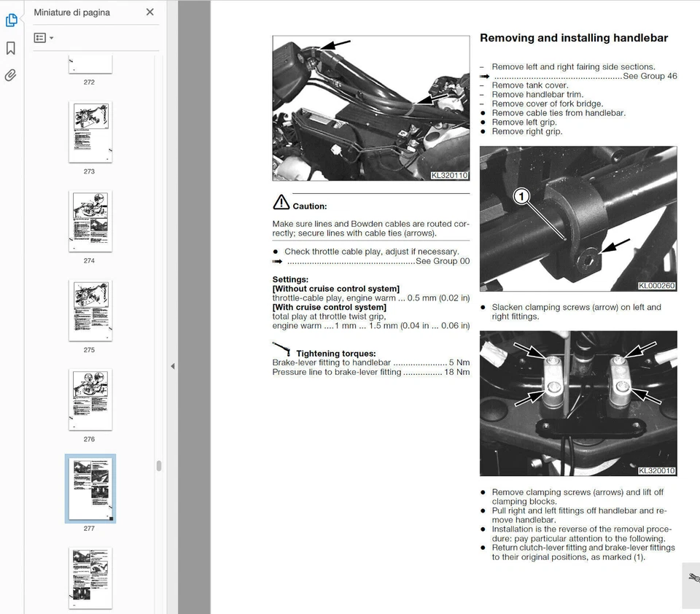Screen dimensions: 700x614
Task: Select the thumbnail for page 272
Action: 90,62
